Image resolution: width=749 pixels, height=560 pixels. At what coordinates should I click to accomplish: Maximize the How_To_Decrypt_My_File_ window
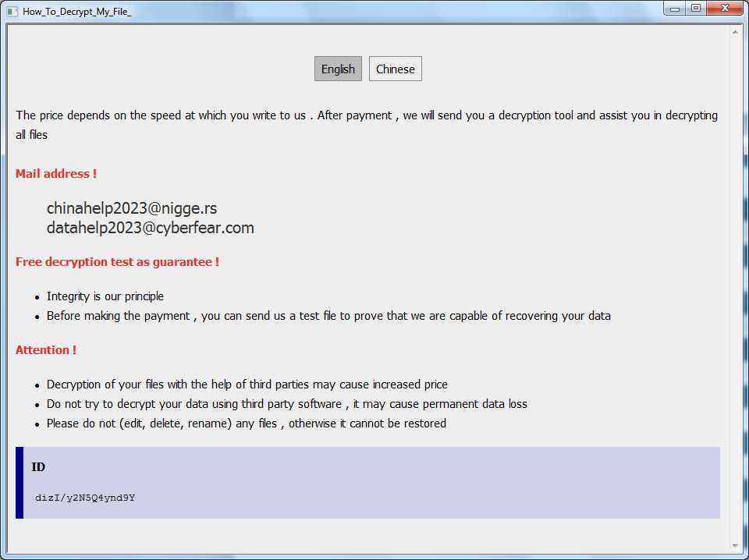tap(695, 8)
